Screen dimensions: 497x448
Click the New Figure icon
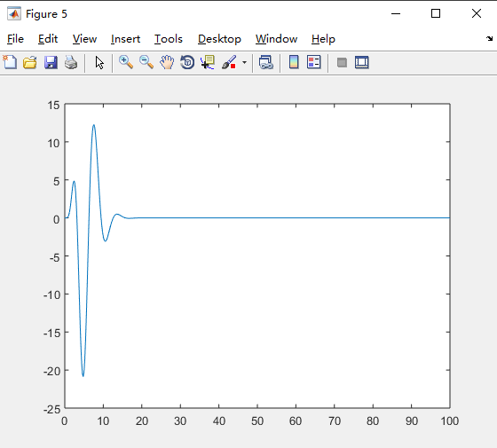(10, 62)
